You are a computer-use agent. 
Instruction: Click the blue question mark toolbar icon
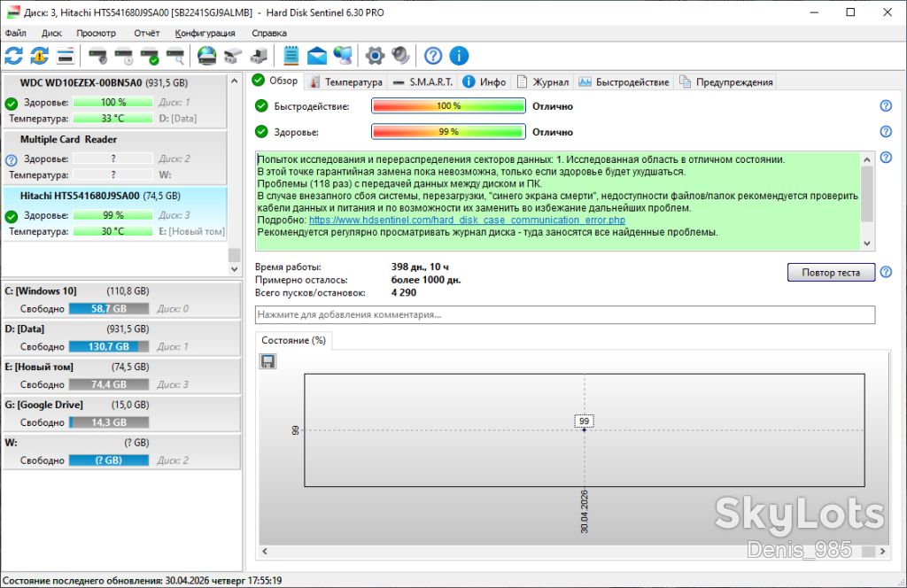click(x=433, y=56)
